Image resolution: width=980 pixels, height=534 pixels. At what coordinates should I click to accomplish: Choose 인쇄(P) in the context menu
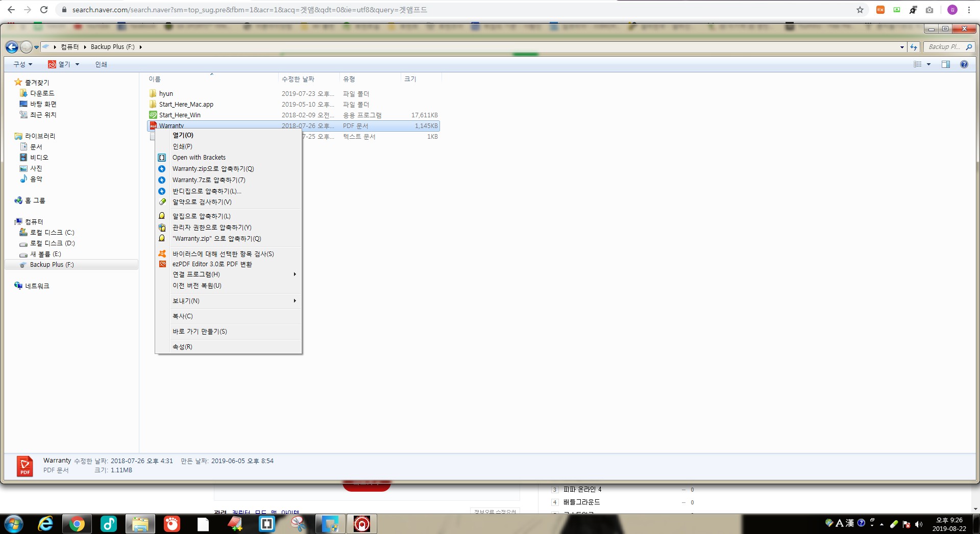click(228, 146)
